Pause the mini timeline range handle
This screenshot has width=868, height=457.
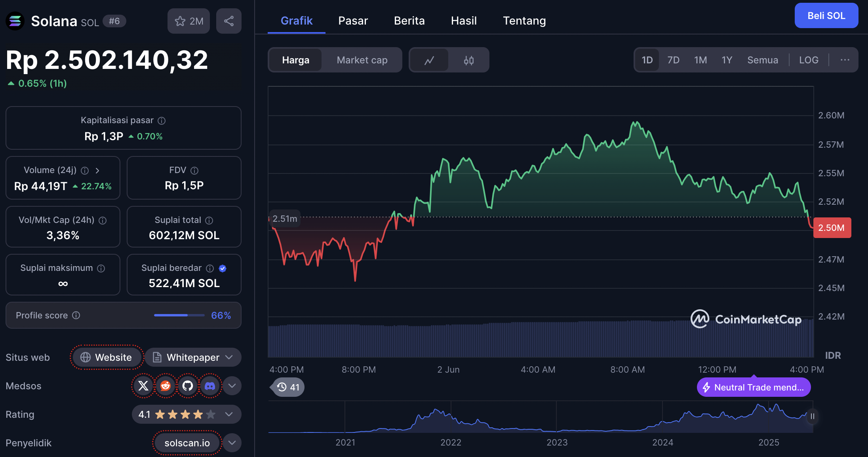click(x=812, y=416)
